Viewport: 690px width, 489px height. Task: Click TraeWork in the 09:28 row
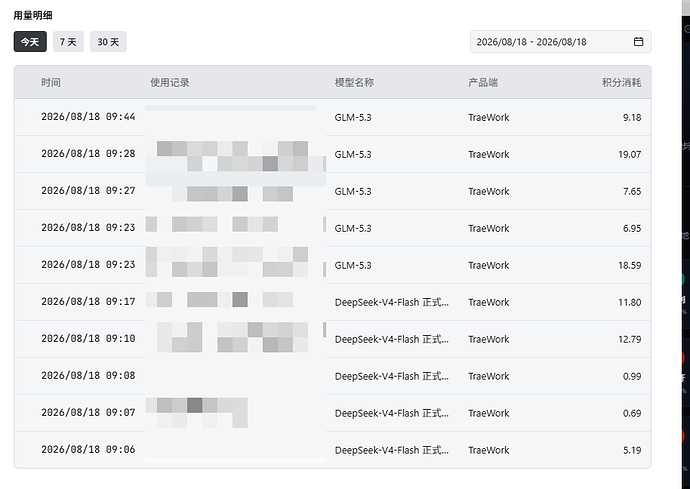coord(488,154)
